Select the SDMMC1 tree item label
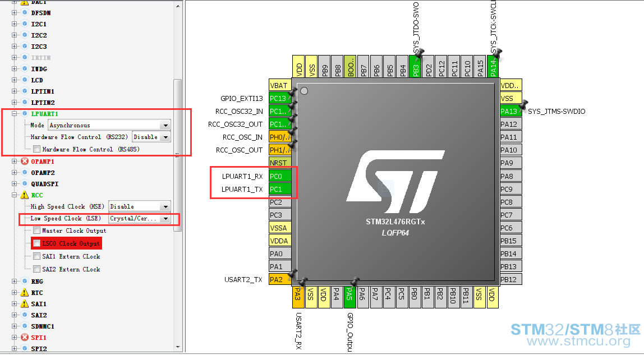 pos(43,326)
